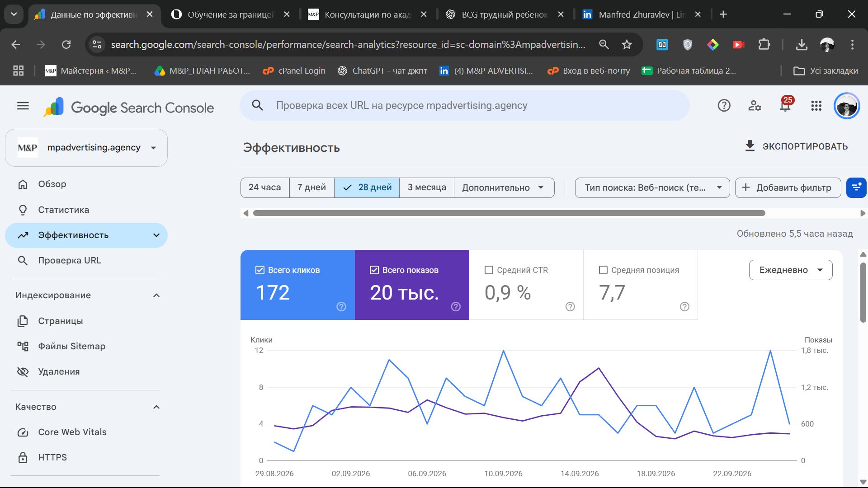Collapse the Качество section
The image size is (868, 488).
click(x=156, y=407)
